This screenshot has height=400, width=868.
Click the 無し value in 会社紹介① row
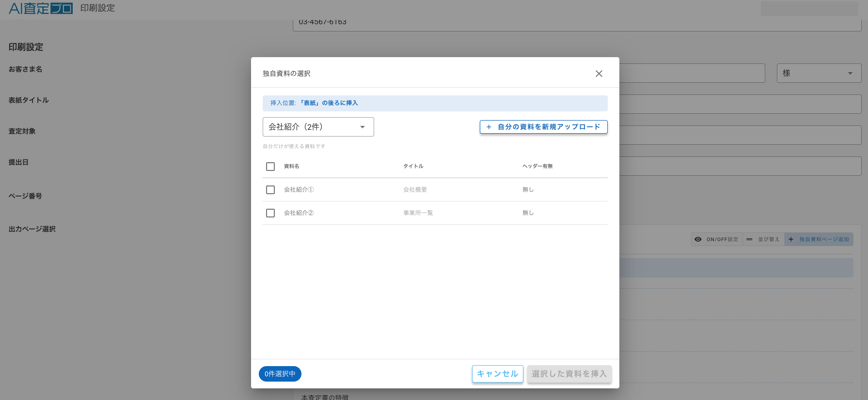pyautogui.click(x=528, y=190)
